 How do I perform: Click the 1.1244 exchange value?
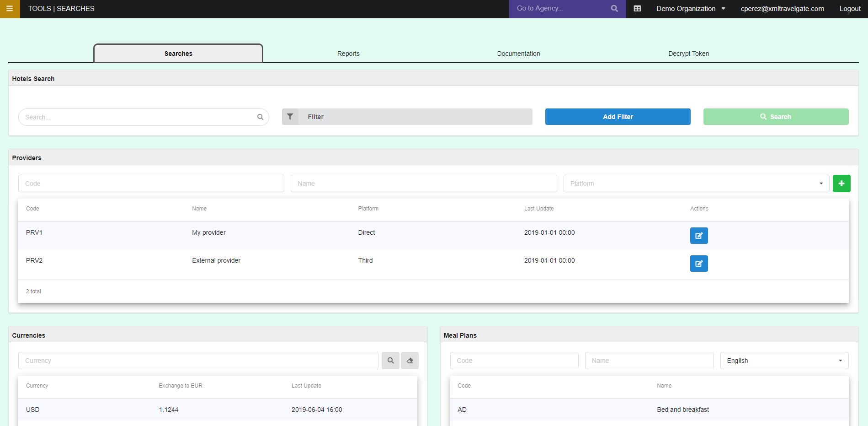(x=169, y=410)
